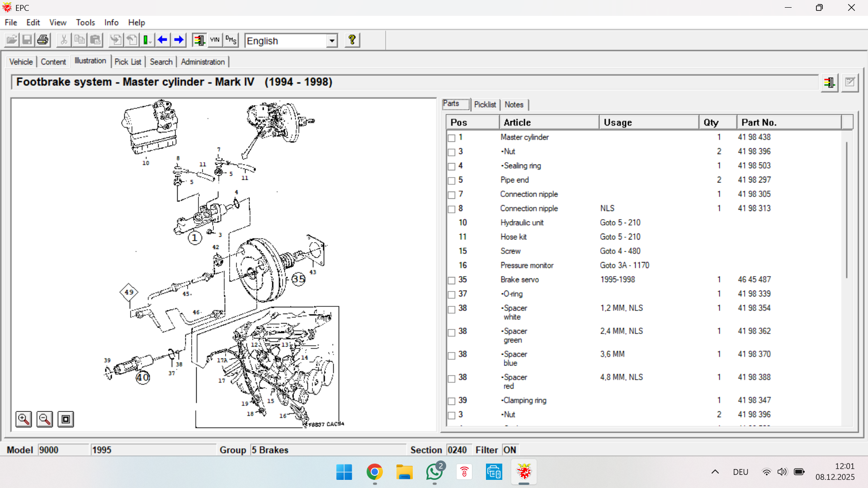
Task: Click the blue forward arrow icon
Action: click(x=179, y=40)
